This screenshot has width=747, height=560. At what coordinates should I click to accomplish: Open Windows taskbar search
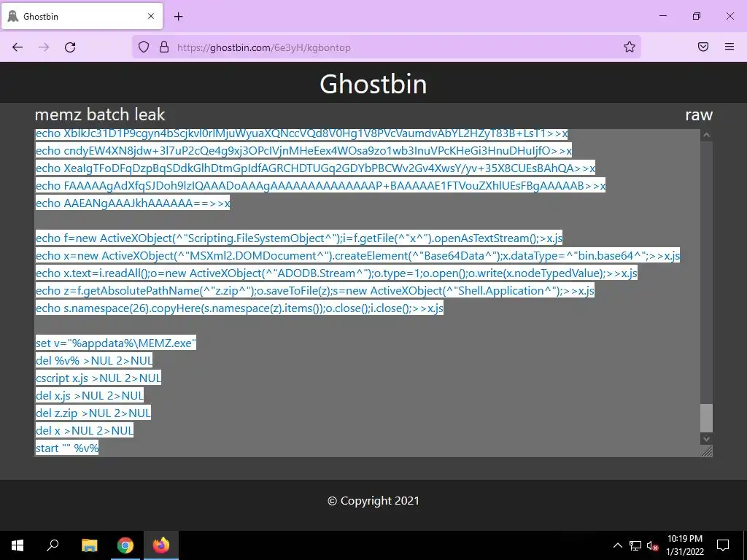(53, 545)
